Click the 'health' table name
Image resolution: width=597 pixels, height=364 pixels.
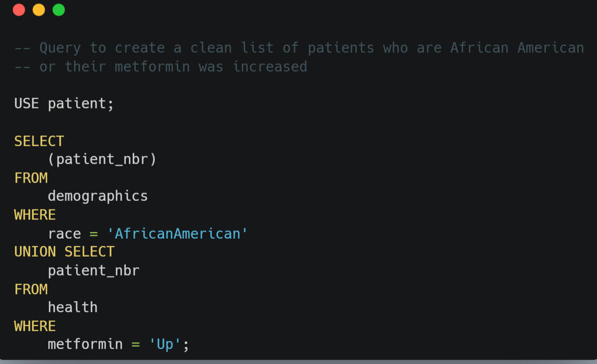tap(73, 308)
